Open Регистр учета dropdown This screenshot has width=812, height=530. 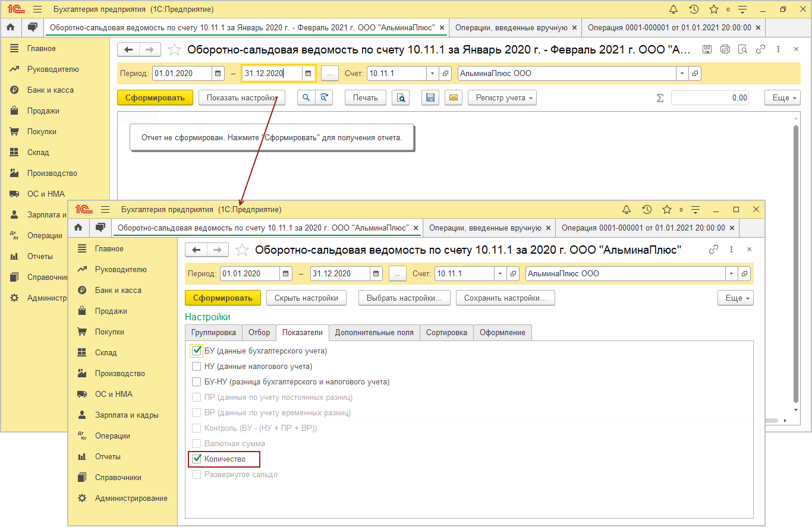(502, 97)
